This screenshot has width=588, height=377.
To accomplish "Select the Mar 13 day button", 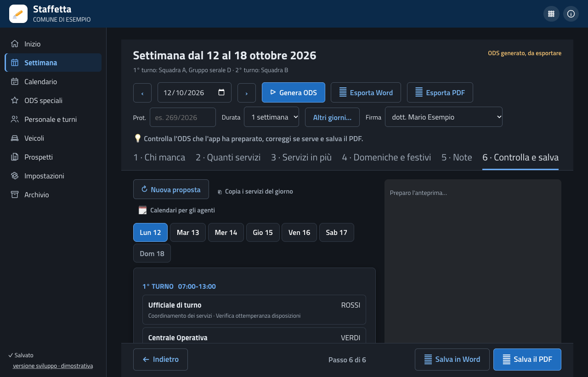I will [188, 232].
